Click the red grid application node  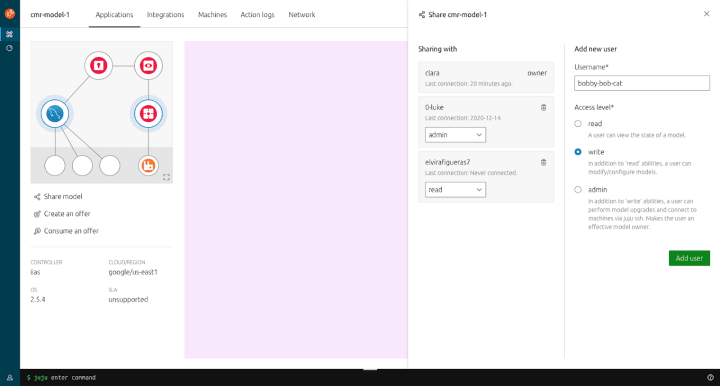[148, 113]
